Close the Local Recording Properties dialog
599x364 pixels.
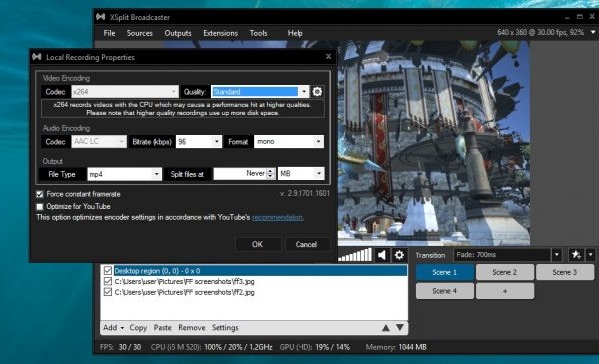tap(328, 57)
